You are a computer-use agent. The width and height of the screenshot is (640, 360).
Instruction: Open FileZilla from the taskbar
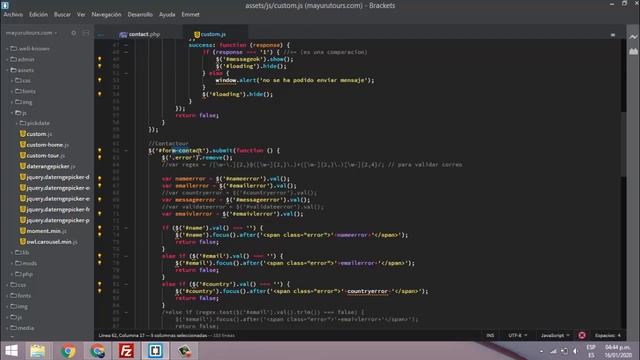click(126, 351)
